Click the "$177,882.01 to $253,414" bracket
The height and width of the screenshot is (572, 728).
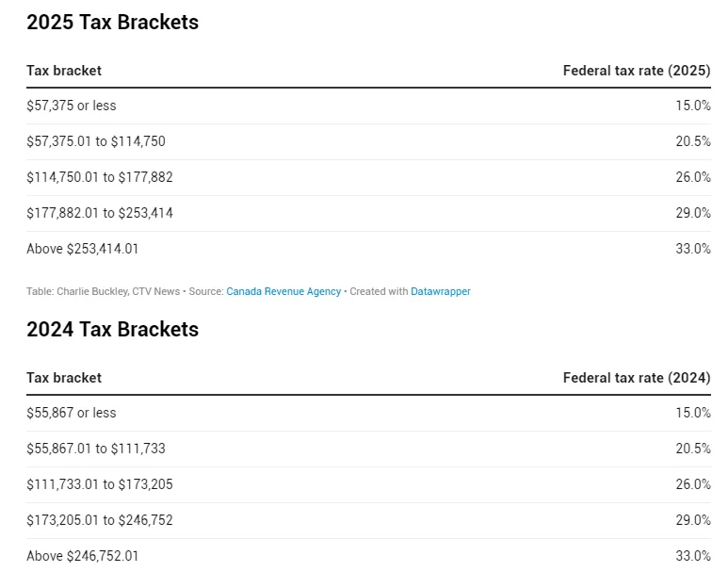tap(100, 214)
